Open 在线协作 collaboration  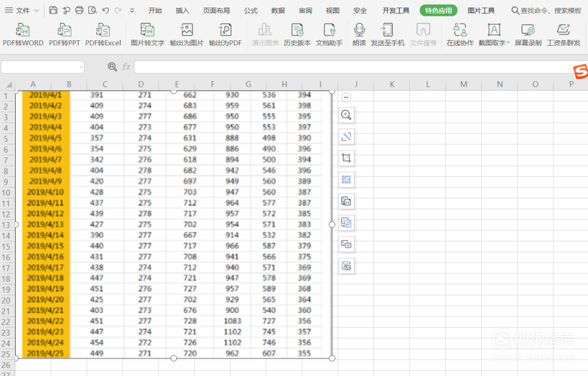pyautogui.click(x=460, y=34)
